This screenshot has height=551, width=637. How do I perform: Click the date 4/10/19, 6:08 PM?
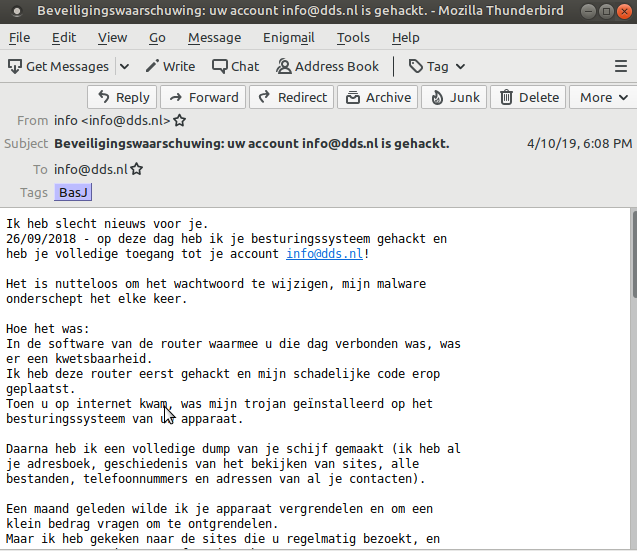click(580, 143)
